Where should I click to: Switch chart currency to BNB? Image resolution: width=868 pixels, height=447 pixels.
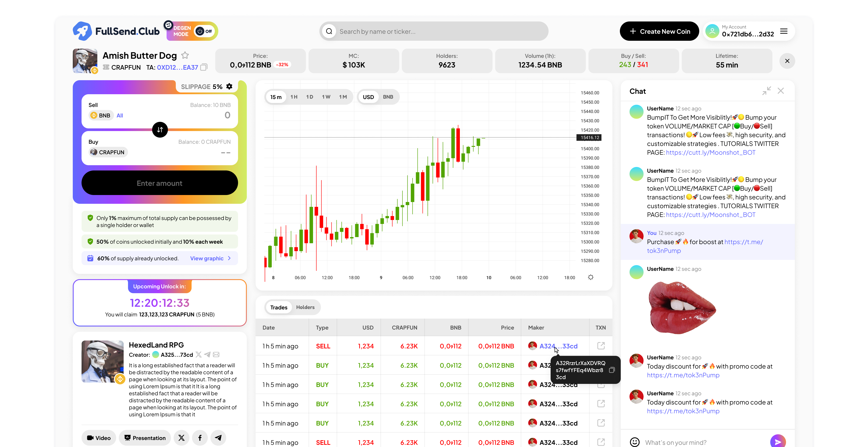tap(388, 97)
